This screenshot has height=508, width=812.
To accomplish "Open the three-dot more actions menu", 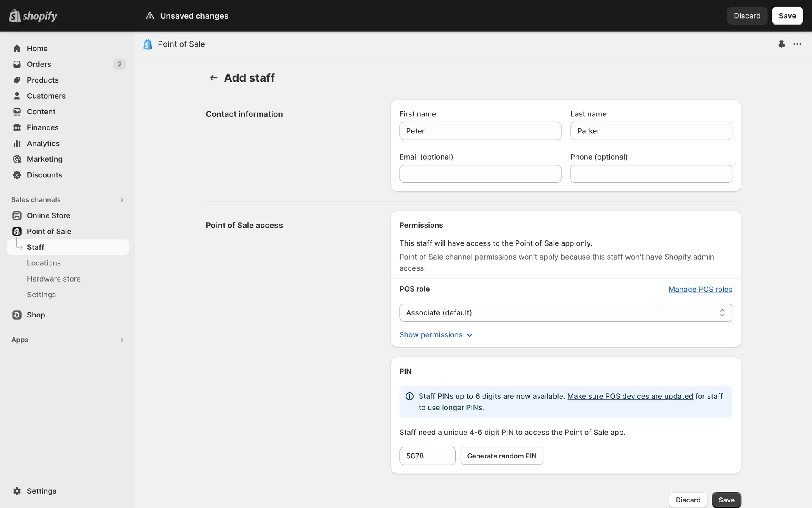I will pyautogui.click(x=797, y=44).
